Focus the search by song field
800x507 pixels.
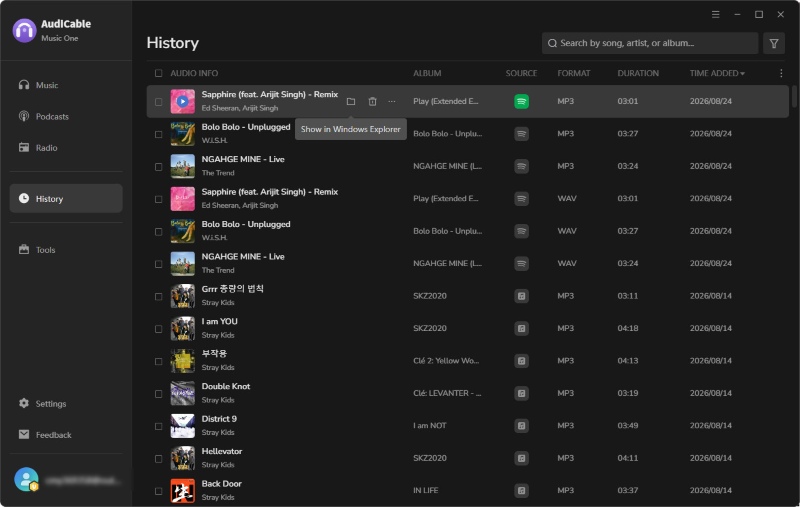click(x=649, y=43)
